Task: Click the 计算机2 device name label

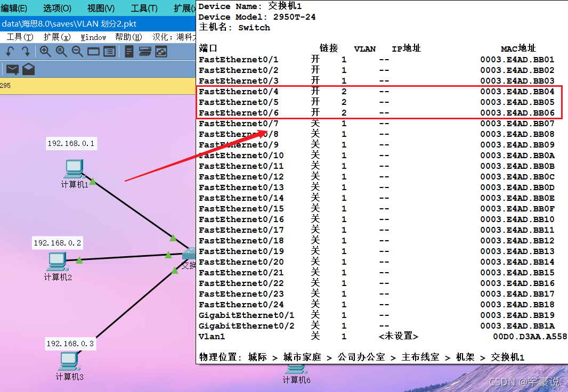Action: pyautogui.click(x=58, y=277)
